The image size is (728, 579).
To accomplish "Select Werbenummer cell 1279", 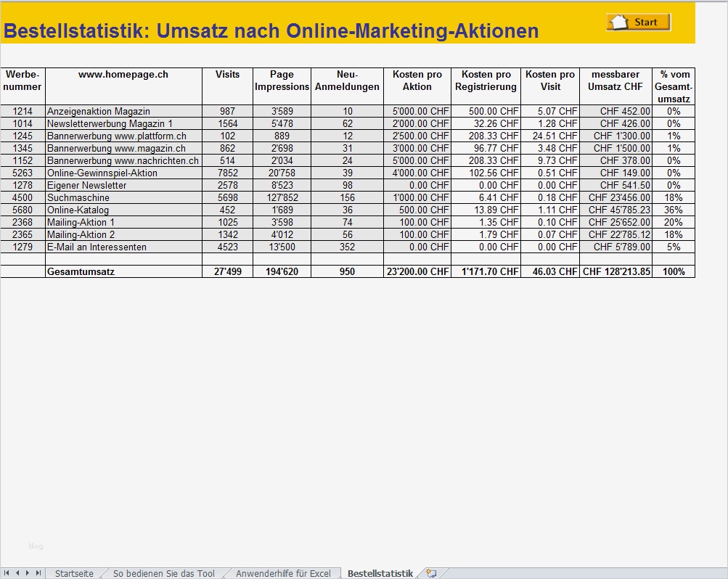I will pyautogui.click(x=23, y=247).
